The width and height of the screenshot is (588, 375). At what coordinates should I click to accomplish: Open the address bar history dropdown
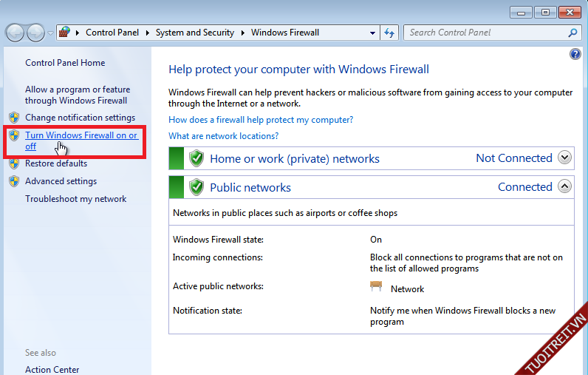(x=373, y=33)
